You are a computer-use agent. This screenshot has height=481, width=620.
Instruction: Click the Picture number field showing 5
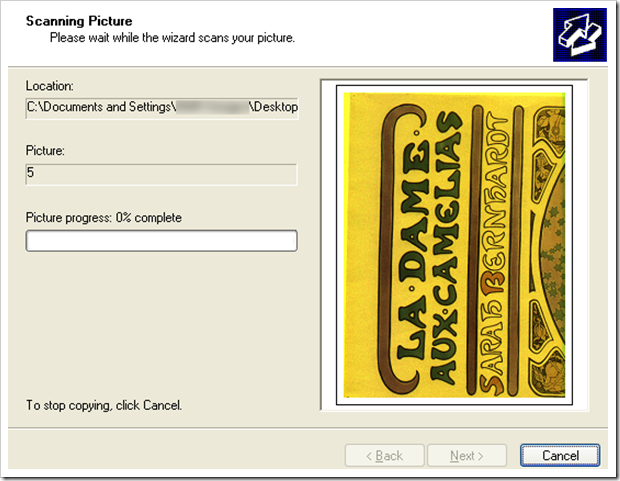pyautogui.click(x=161, y=174)
